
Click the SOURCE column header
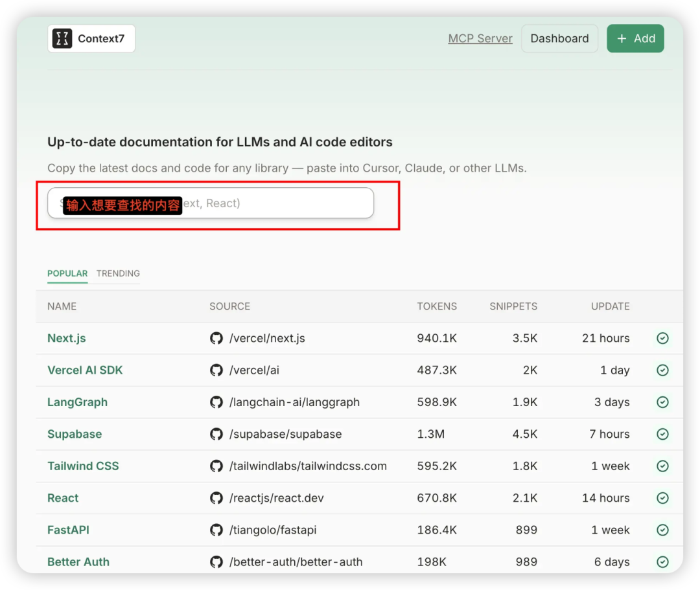[x=230, y=306]
